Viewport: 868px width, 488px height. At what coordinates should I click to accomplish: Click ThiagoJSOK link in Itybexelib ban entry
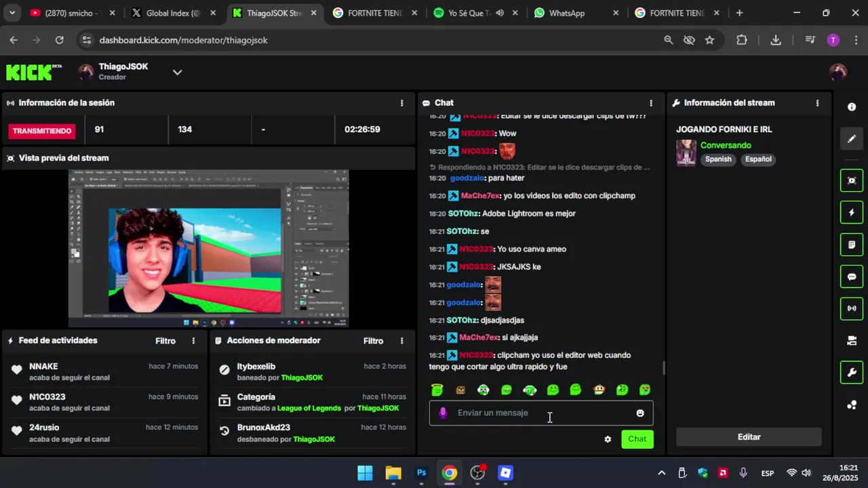tap(302, 378)
